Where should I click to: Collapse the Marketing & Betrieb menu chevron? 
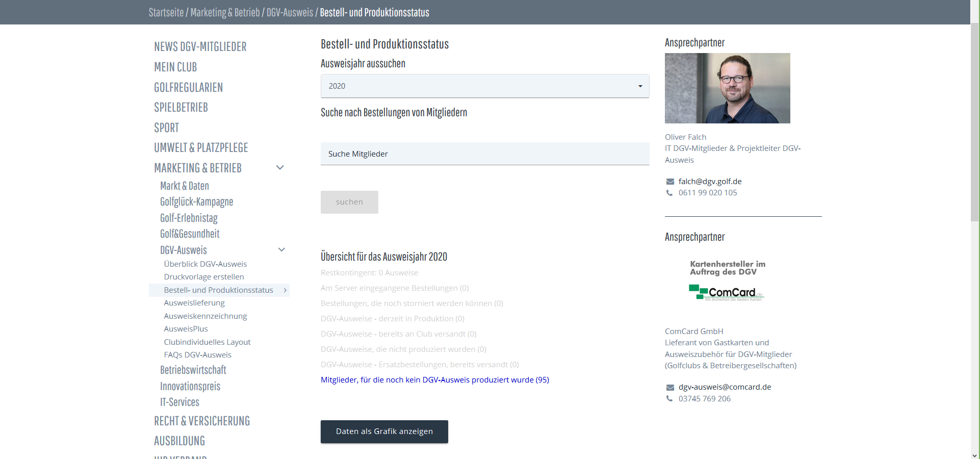(280, 168)
